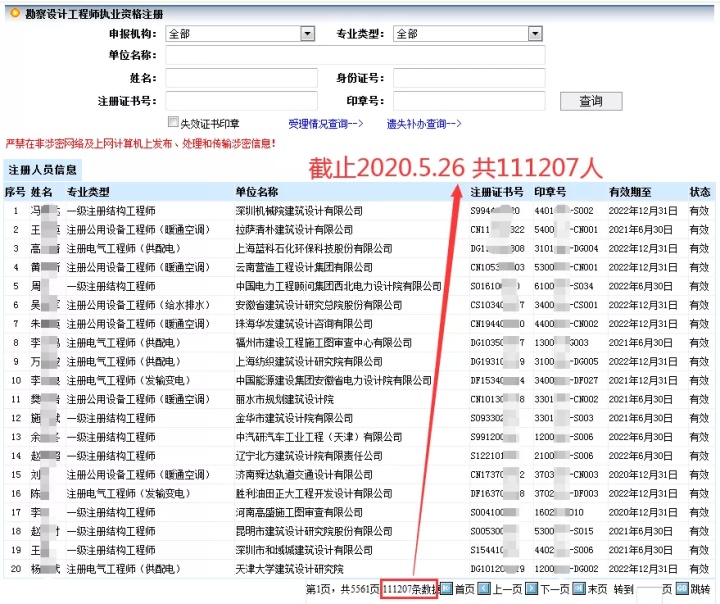Image resolution: width=720 pixels, height=604 pixels.
Task: Click the 印章号 column header
Action: 550,192
